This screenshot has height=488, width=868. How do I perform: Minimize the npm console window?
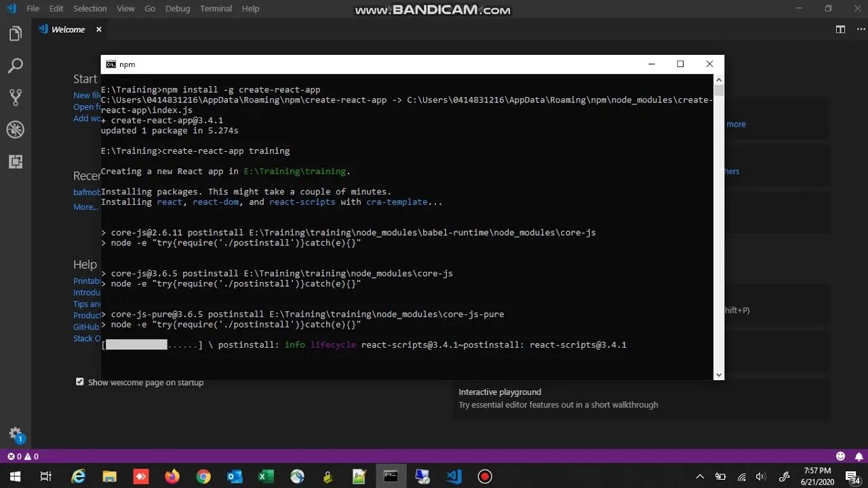click(651, 64)
